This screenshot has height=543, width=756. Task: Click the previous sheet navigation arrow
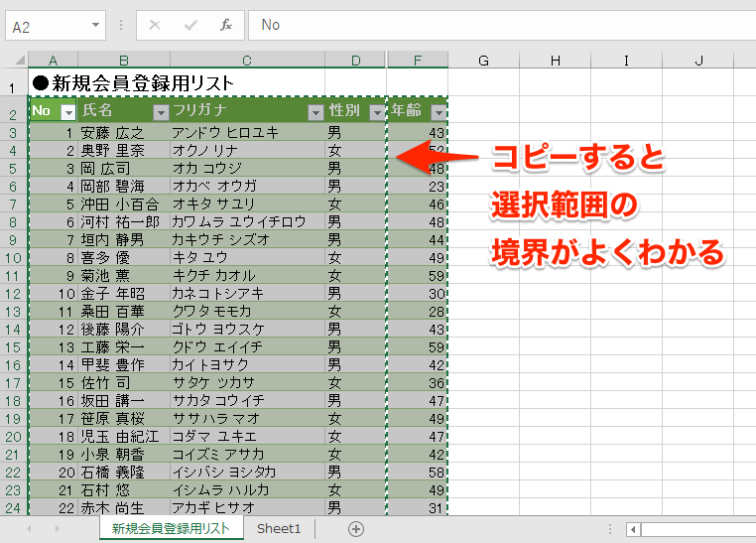point(30,529)
